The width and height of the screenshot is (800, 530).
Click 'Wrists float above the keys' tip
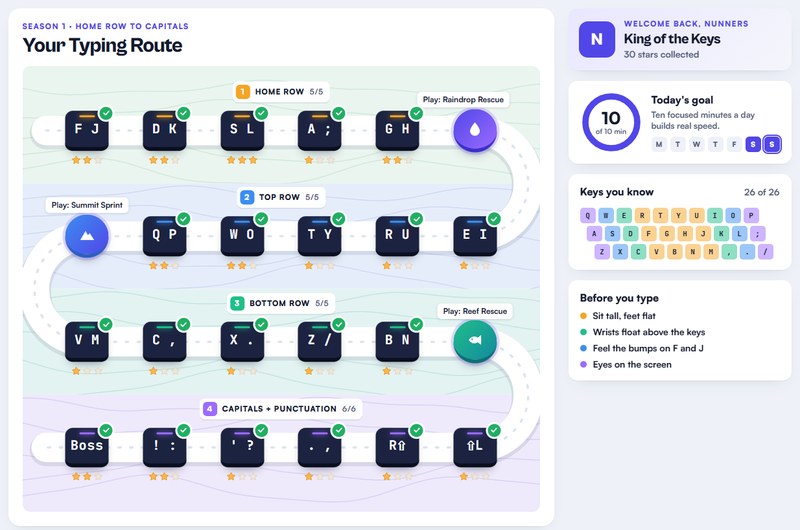point(649,332)
